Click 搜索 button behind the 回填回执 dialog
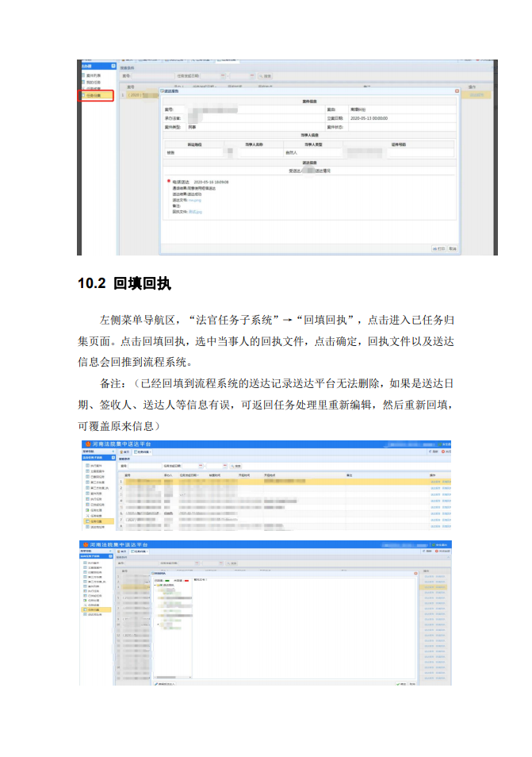This screenshot has width=532, height=757. point(232,563)
